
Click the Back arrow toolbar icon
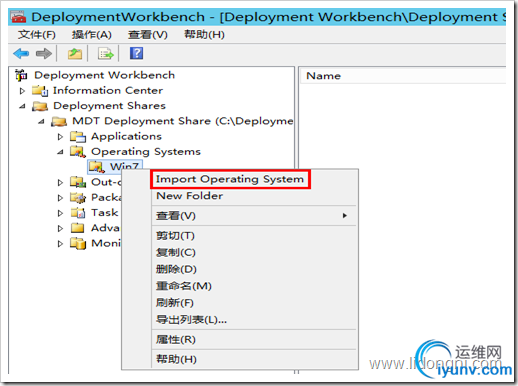pos(21,53)
